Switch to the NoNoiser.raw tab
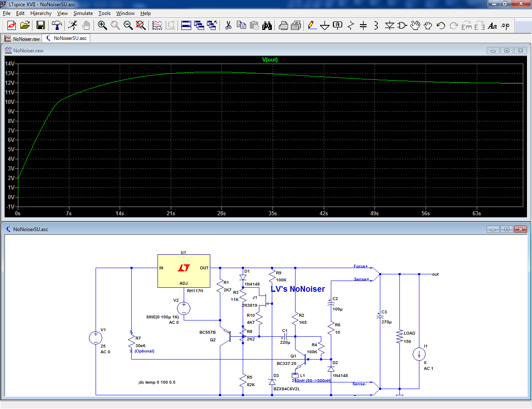Screen dimensions: 532x409 (x=22, y=39)
